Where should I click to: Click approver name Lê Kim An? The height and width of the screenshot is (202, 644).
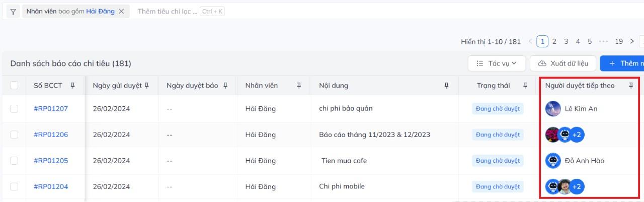click(x=581, y=108)
